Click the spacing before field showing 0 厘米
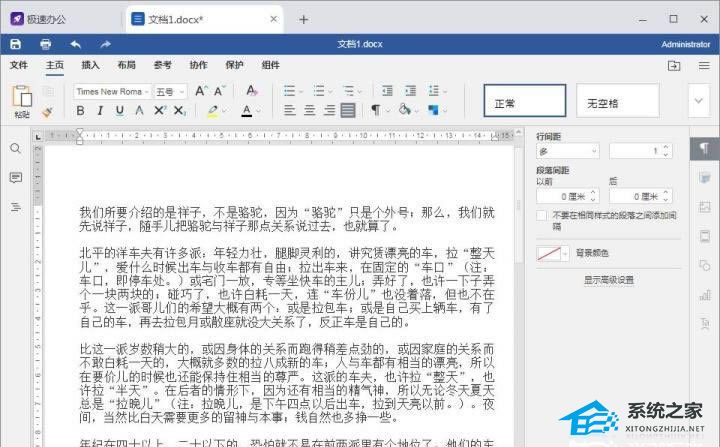Viewport: 720px width, 447px height. point(568,197)
